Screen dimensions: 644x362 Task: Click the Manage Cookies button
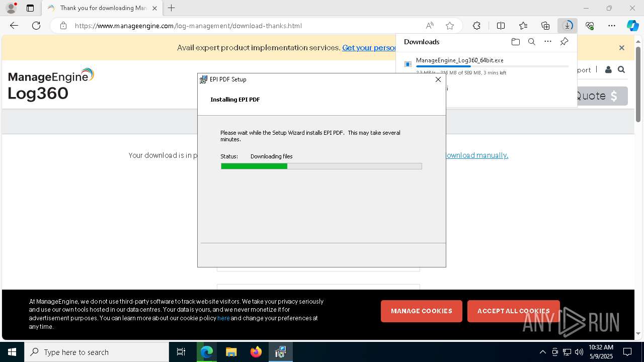pyautogui.click(x=422, y=311)
